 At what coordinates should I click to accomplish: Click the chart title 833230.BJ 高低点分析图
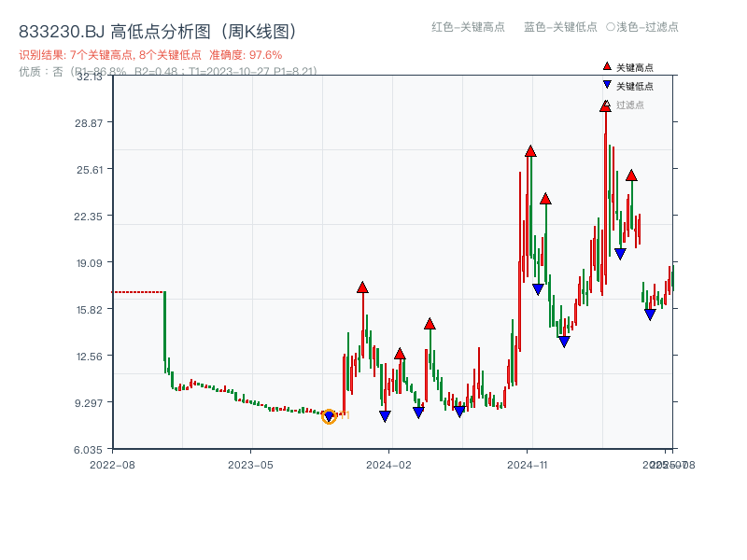(x=112, y=29)
